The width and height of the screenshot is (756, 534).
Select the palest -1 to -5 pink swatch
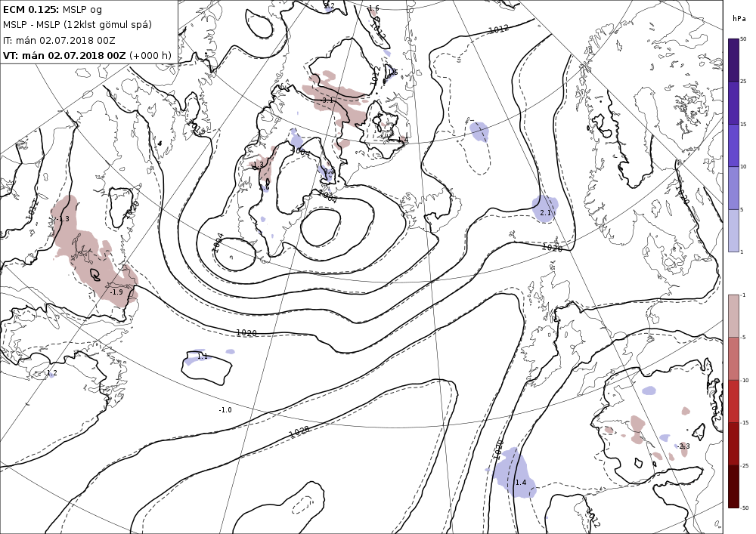734,316
